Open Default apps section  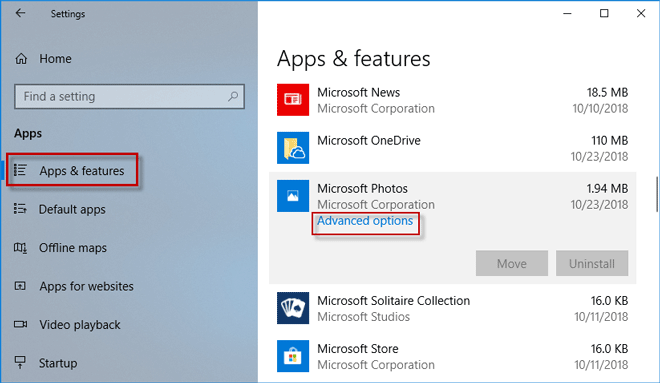(x=72, y=209)
